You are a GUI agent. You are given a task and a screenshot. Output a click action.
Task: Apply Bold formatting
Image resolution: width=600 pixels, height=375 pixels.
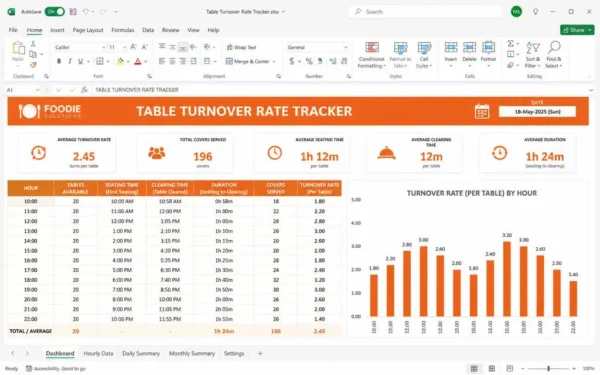tap(59, 61)
